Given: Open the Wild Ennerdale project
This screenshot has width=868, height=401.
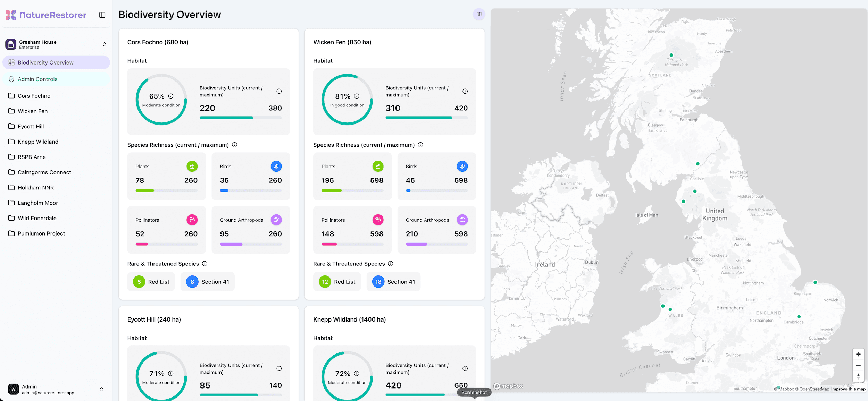Looking at the screenshot, I should pyautogui.click(x=56, y=218).
